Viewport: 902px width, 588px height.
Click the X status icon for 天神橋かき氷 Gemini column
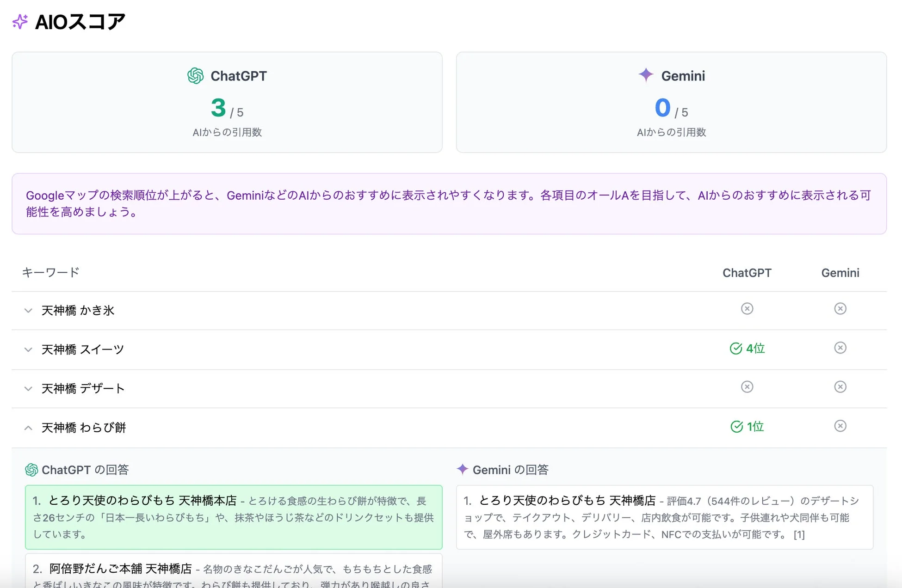(x=840, y=309)
